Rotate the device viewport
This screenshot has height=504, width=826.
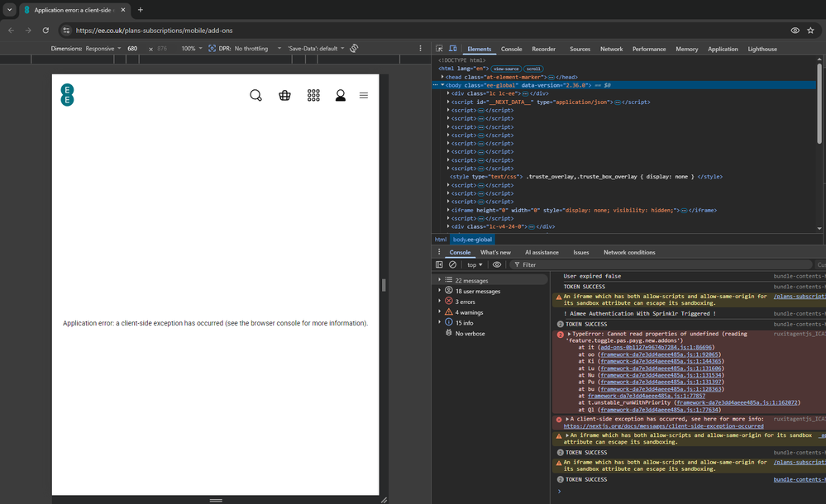(354, 48)
